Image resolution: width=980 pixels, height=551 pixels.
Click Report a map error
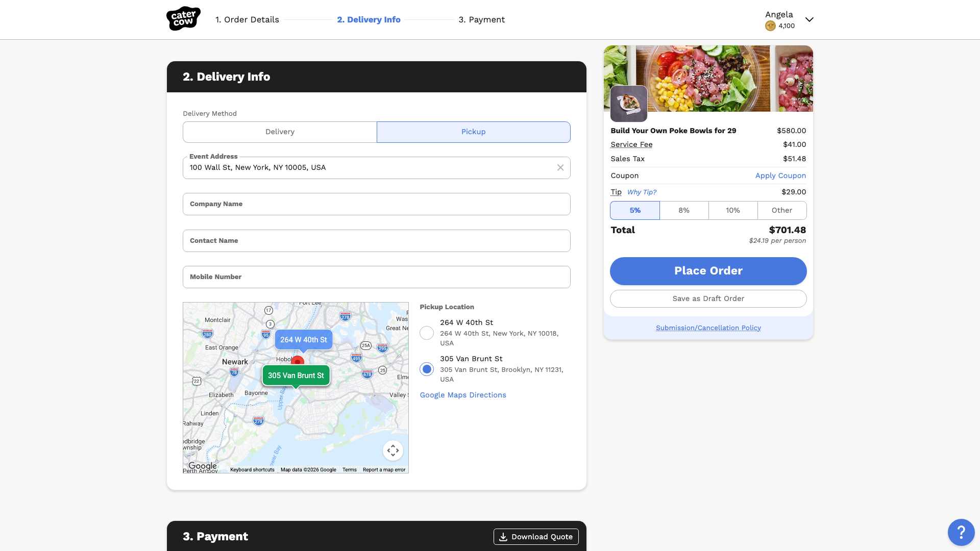tap(384, 470)
